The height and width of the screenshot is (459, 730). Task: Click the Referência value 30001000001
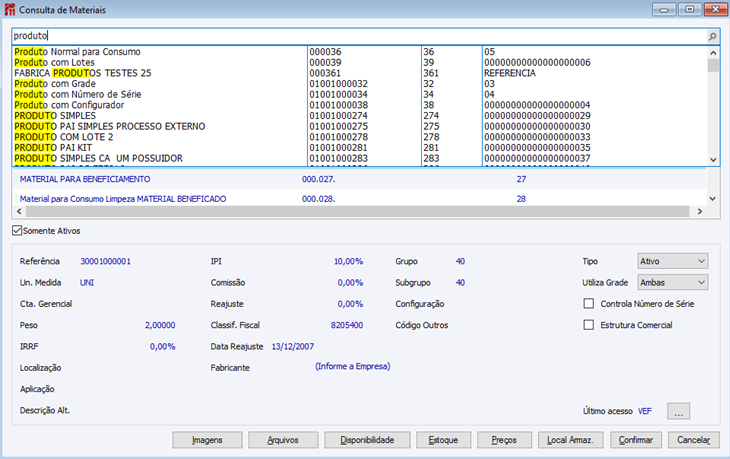[106, 261]
